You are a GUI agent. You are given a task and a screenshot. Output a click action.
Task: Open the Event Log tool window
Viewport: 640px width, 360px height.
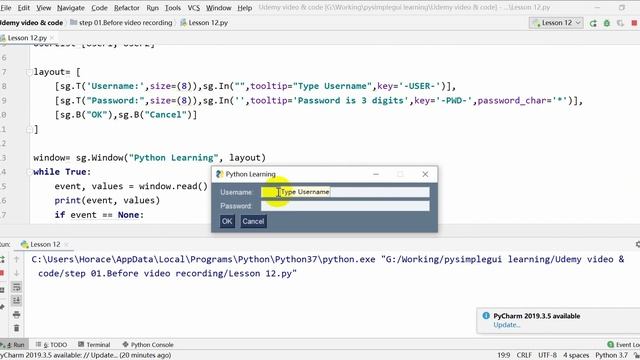(x=623, y=345)
